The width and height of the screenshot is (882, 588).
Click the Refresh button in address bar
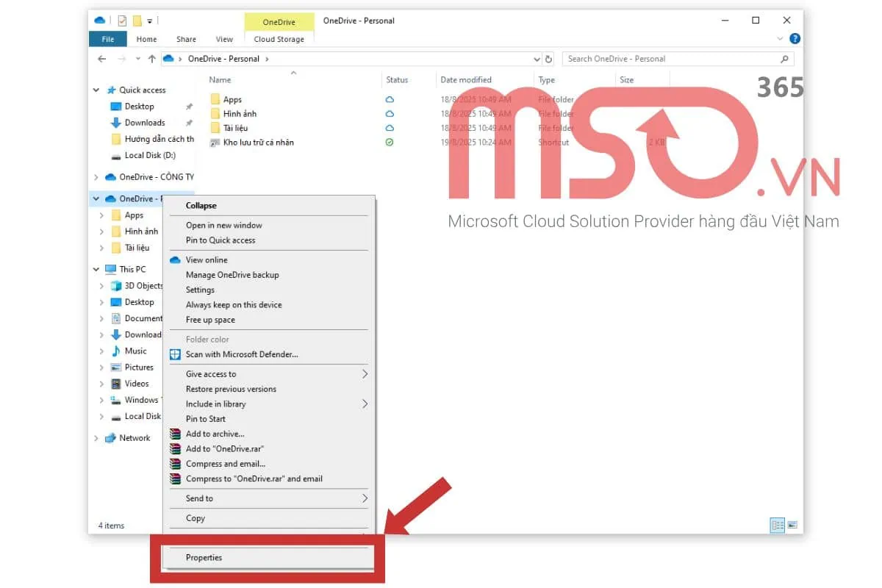pyautogui.click(x=549, y=59)
